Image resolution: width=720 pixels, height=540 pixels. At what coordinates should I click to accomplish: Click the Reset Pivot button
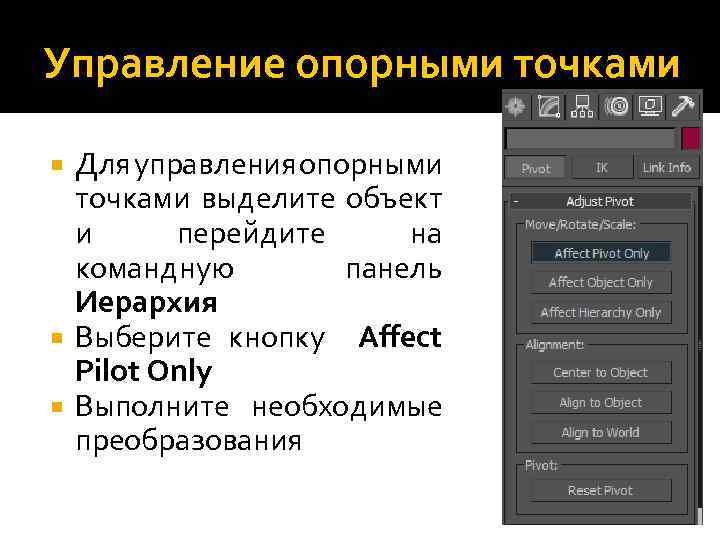click(x=601, y=490)
